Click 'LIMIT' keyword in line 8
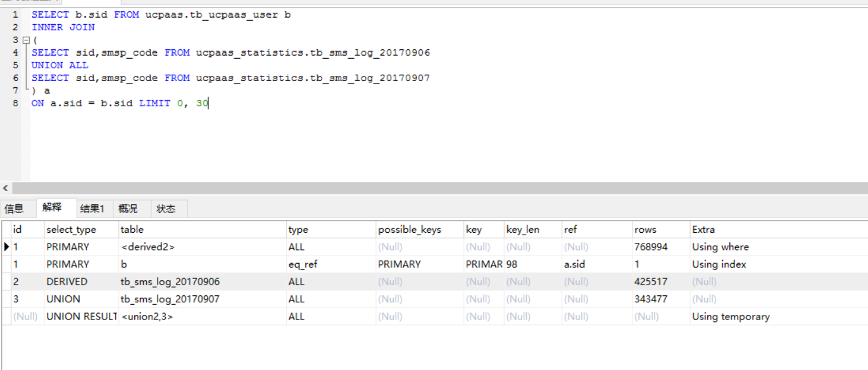The image size is (868, 370). pyautogui.click(x=155, y=103)
